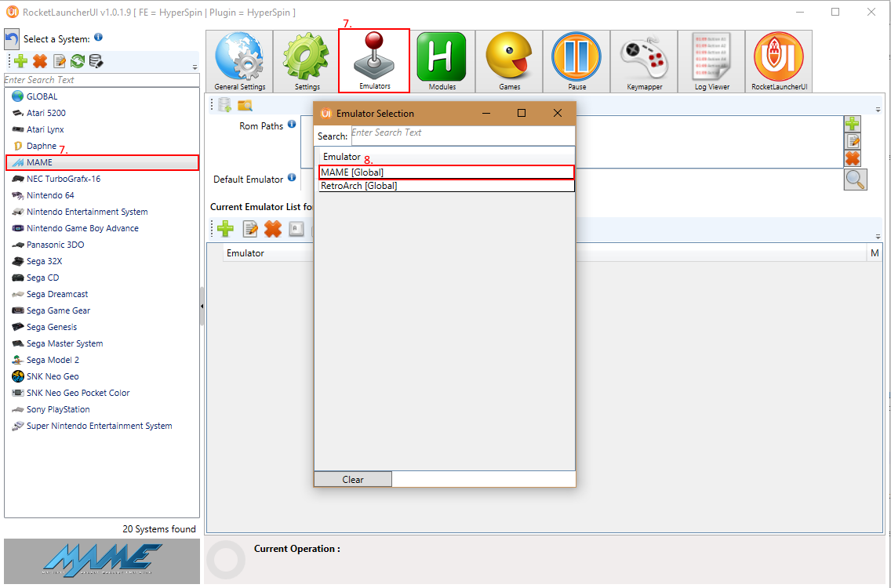Open systems toolbar overflow arrow
The height and width of the screenshot is (588, 891).
195,67
